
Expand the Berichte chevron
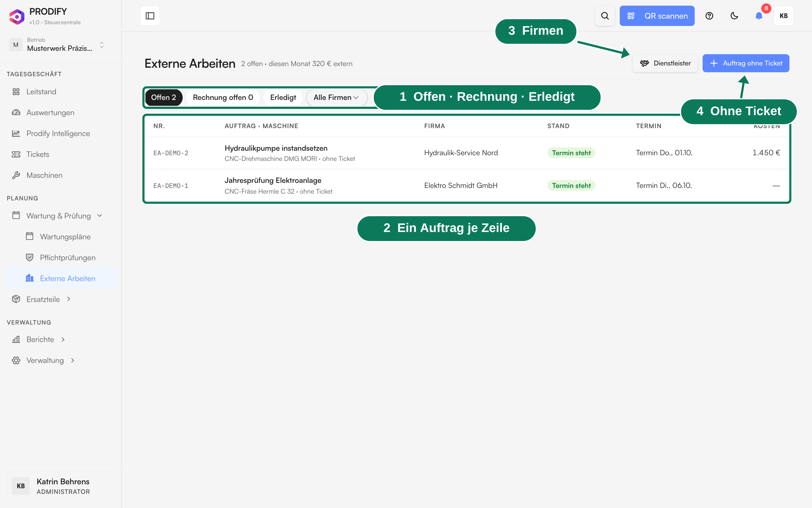click(x=63, y=339)
